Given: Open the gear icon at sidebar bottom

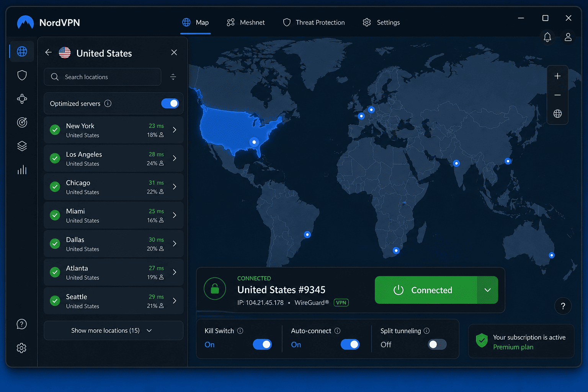Looking at the screenshot, I should [22, 348].
